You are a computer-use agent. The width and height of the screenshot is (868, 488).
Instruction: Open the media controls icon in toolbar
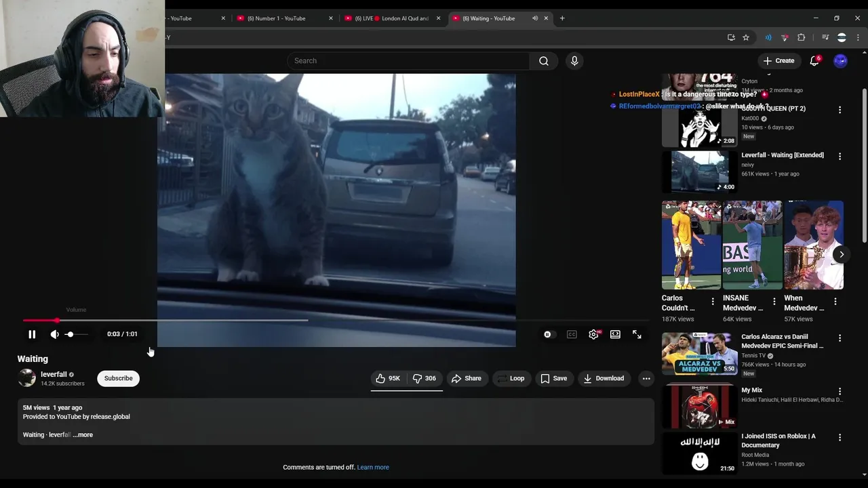[825, 37]
